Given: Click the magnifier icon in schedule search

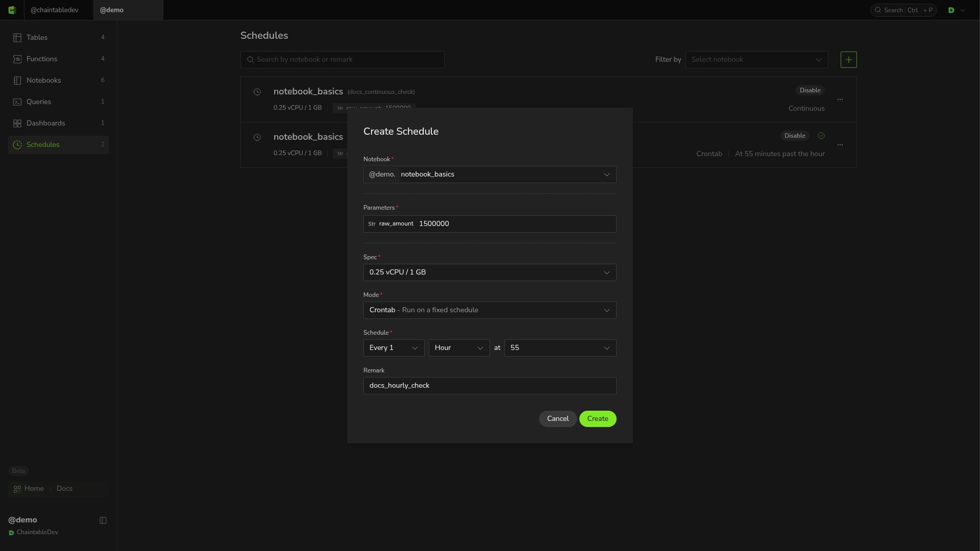Looking at the screenshot, I should [251, 60].
